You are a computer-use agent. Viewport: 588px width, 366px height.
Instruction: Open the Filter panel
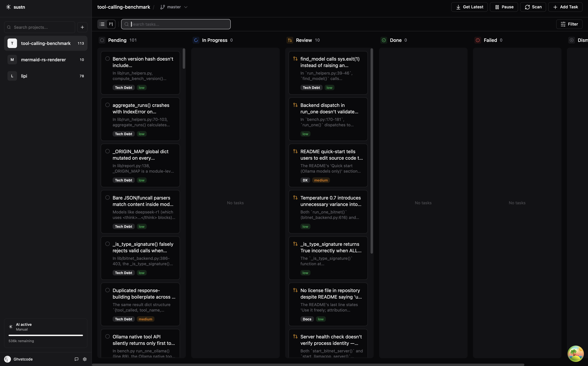pyautogui.click(x=570, y=24)
